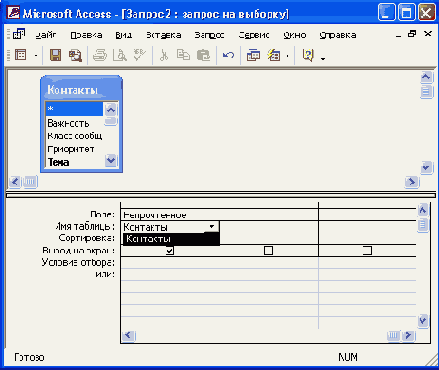The height and width of the screenshot is (370, 439).
Task: Click left arrow of design grid horizontal scrollbar
Action: 129,335
